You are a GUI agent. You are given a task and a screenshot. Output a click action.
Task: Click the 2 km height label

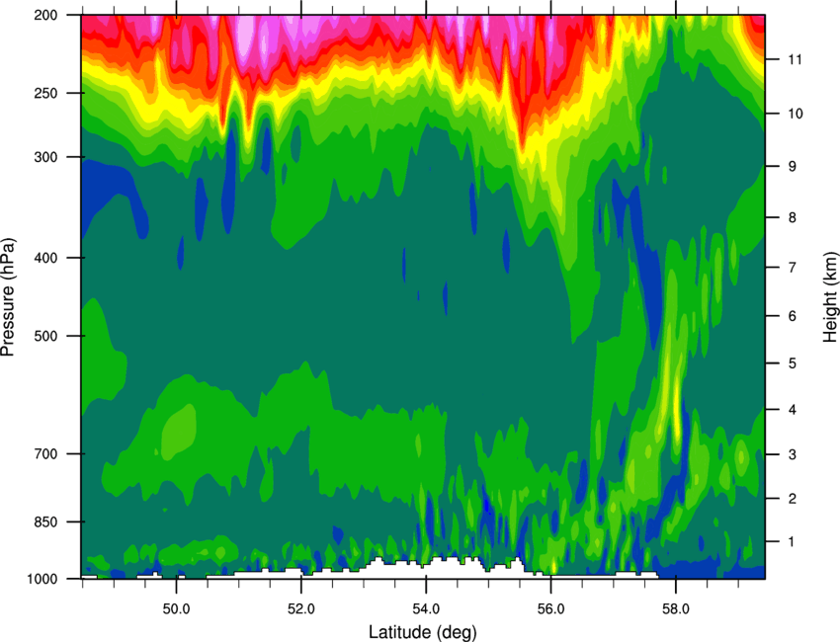792,499
